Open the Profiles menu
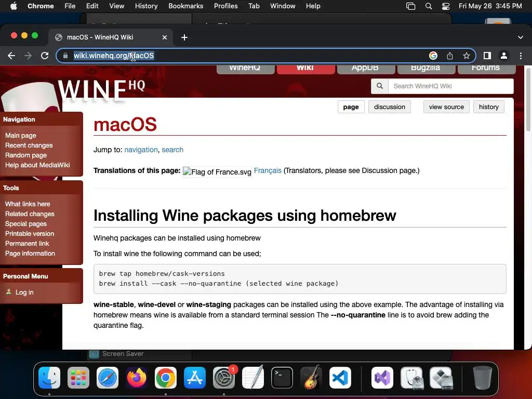The width and height of the screenshot is (532, 399). coord(225,6)
